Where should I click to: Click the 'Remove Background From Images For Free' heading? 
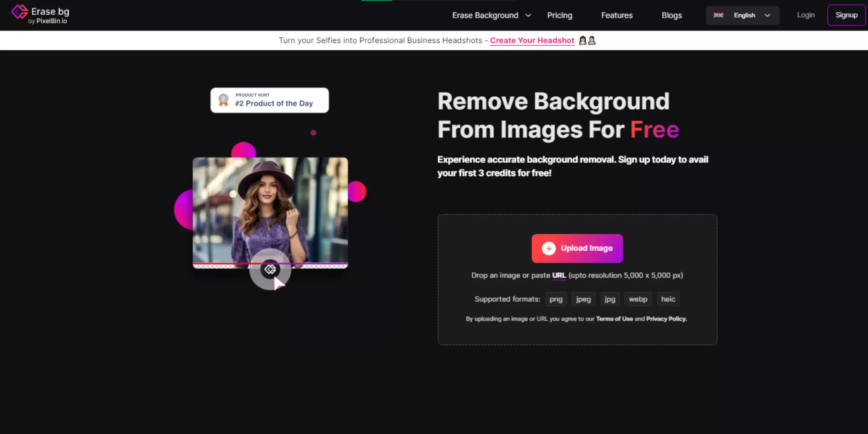558,115
